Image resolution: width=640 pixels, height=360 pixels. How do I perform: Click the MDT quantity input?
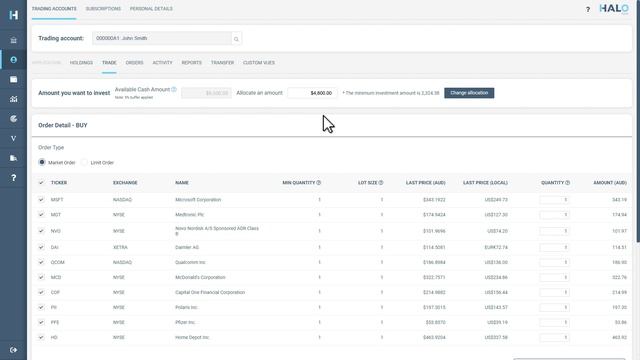coord(554,215)
